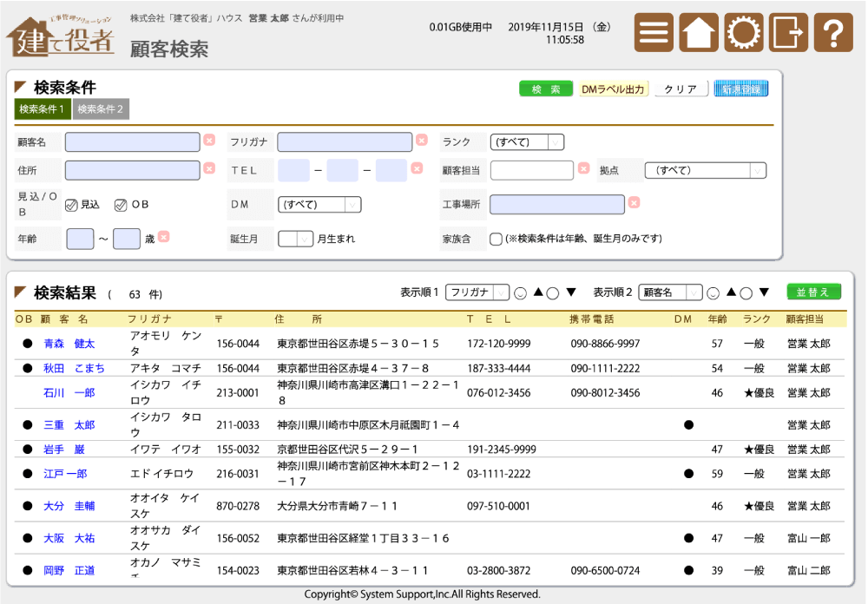
Task: Focus the maximum 年齢 input box
Action: (x=127, y=240)
